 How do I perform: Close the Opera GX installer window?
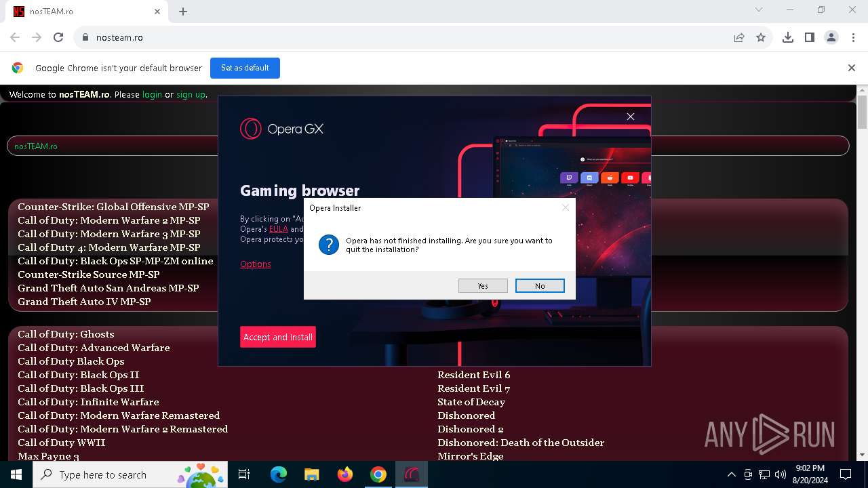pyautogui.click(x=631, y=117)
